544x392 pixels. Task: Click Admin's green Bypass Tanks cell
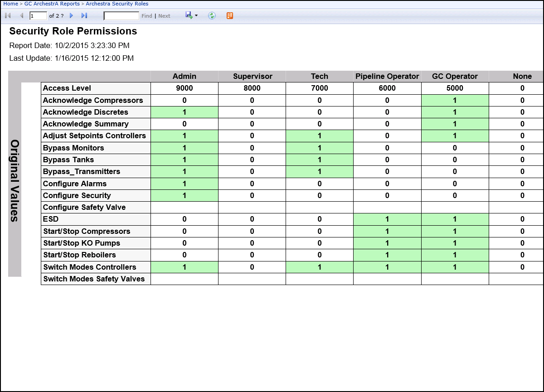pos(185,160)
